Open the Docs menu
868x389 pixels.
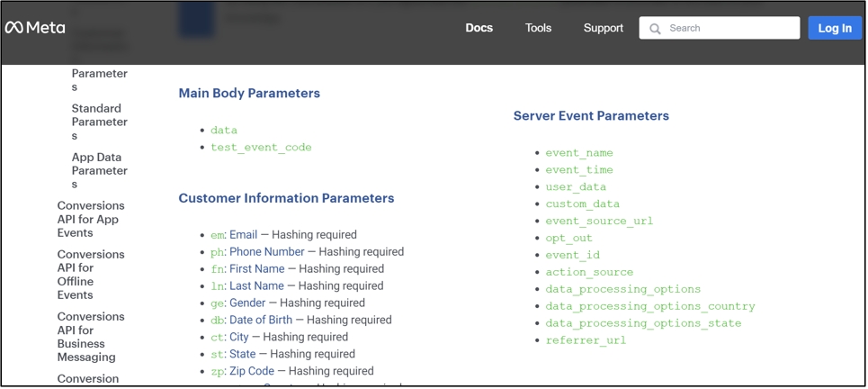tap(479, 28)
